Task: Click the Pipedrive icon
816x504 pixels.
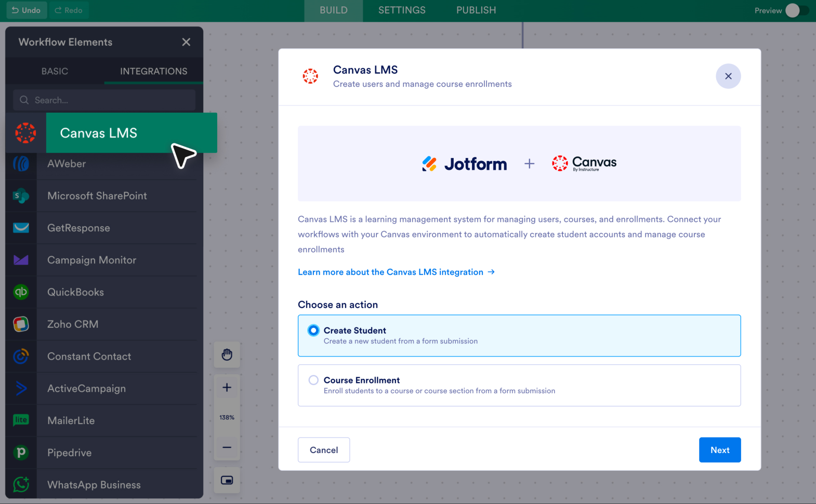Action: tap(21, 453)
